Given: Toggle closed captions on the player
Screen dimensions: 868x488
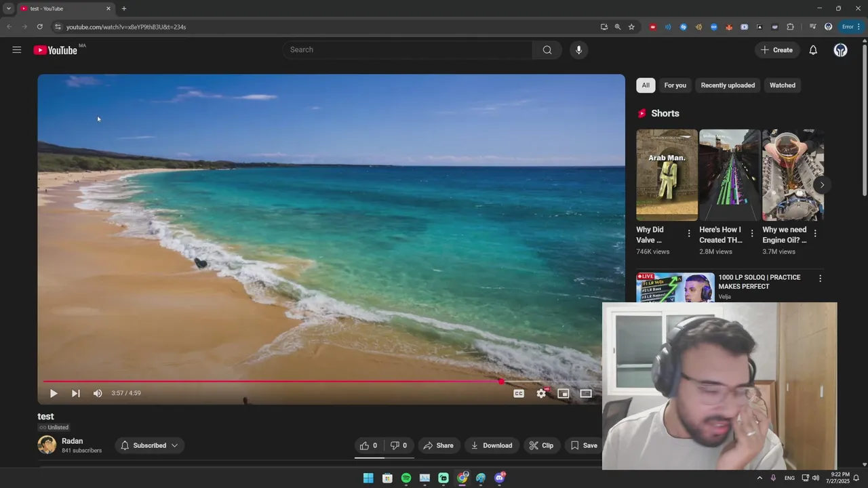Looking at the screenshot, I should 519,393.
